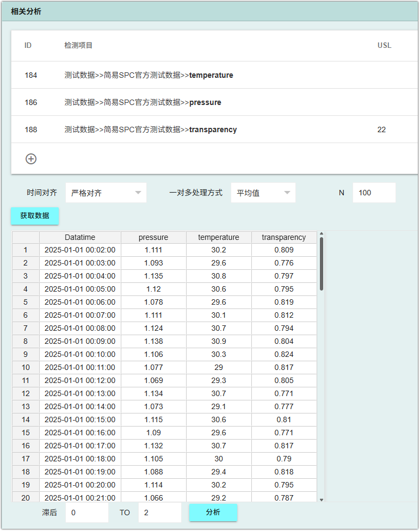Click the TO lag end input field
This screenshot has height=531, width=420.
click(160, 513)
